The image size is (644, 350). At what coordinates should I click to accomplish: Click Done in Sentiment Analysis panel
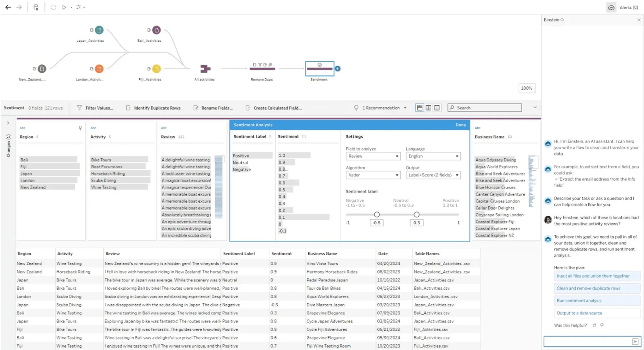coord(460,125)
